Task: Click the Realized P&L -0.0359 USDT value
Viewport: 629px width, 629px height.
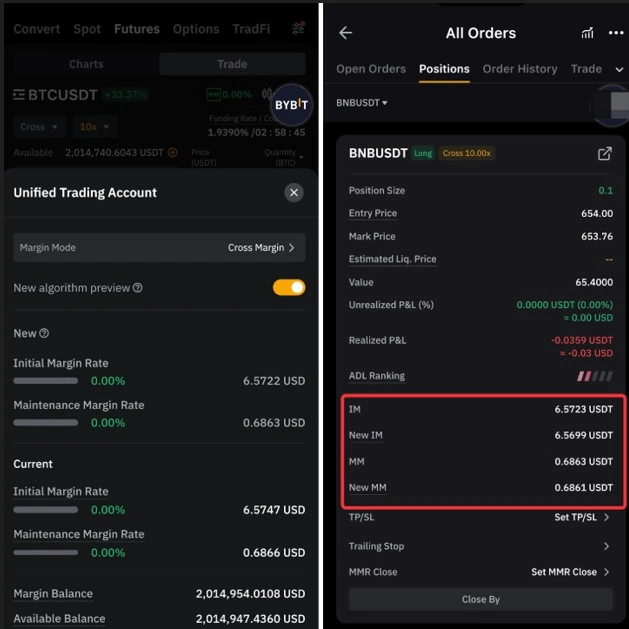Action: pos(582,341)
